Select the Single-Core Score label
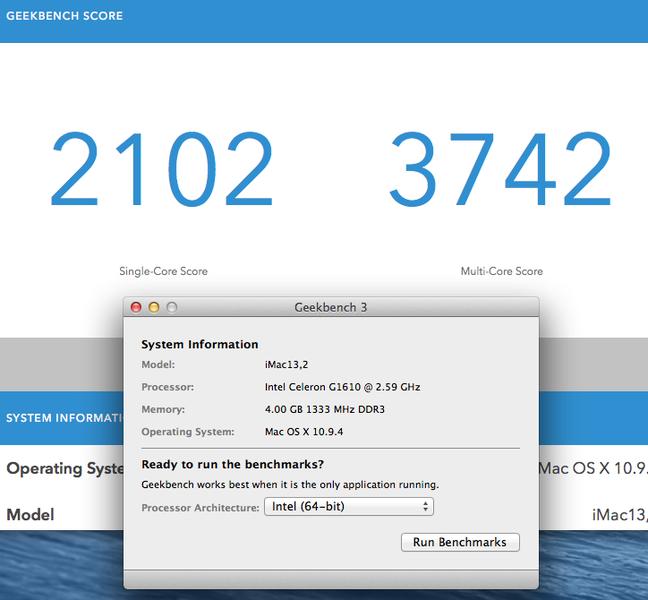Screen dimensions: 648x600 [164, 271]
